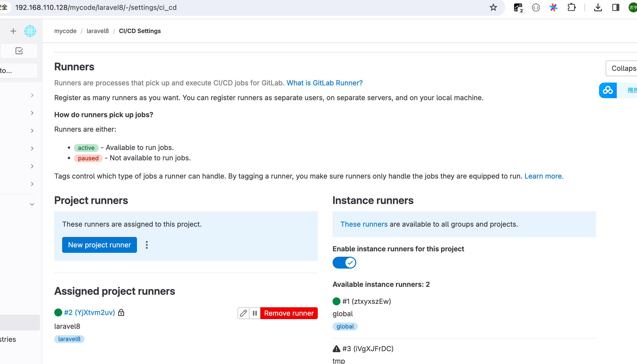Click the green status dot of runner #2

(58, 312)
